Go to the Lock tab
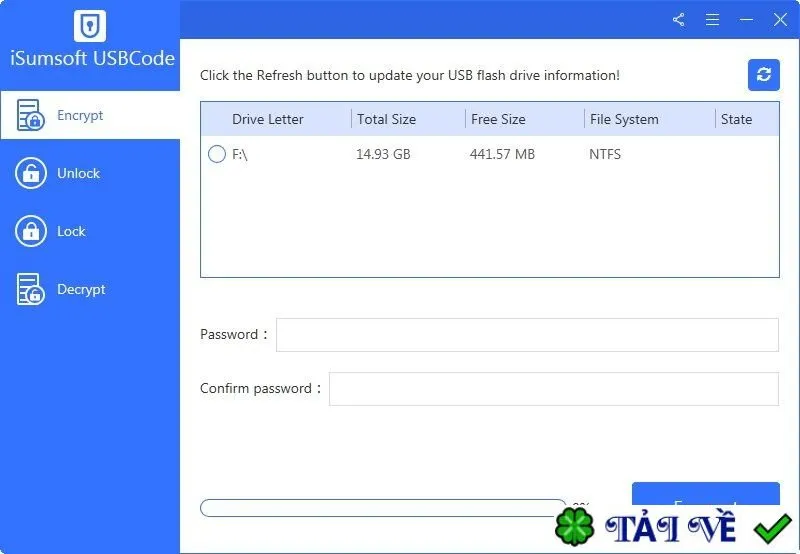 click(x=90, y=231)
